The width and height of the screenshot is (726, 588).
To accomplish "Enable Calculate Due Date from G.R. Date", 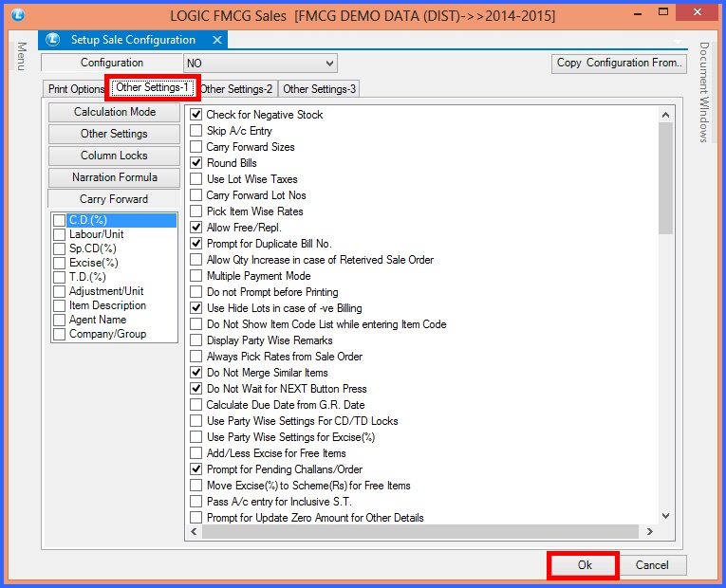I will click(x=196, y=405).
